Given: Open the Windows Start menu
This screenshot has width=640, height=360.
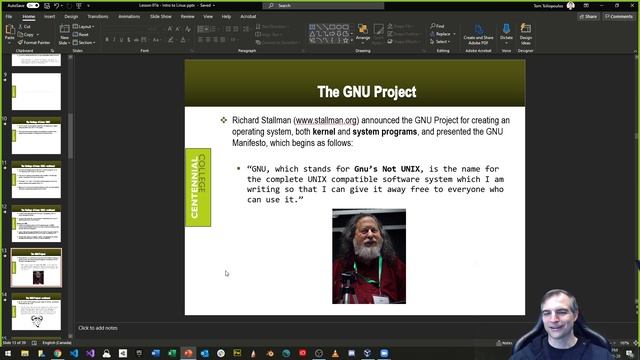Looking at the screenshot, I should [x=8, y=353].
